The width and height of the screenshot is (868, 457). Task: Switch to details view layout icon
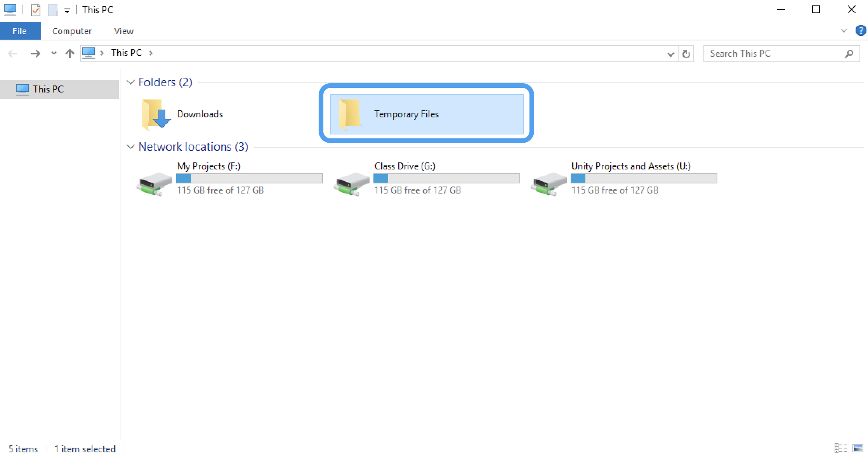coord(840,448)
